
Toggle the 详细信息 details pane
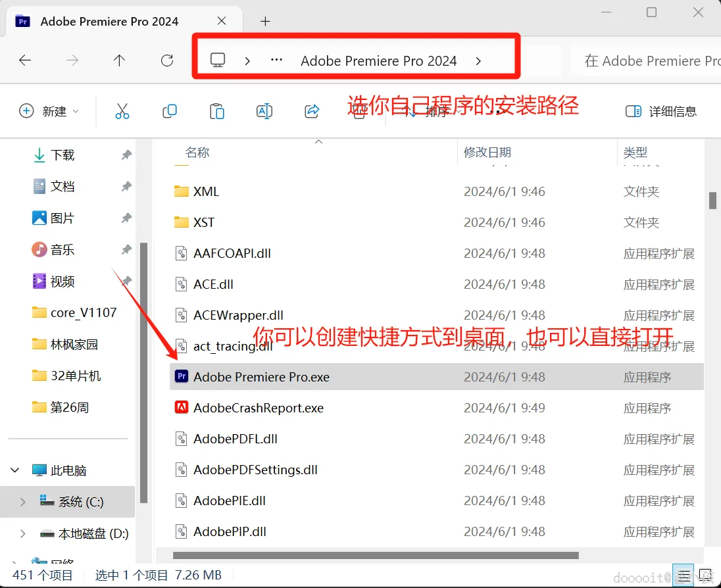click(660, 111)
